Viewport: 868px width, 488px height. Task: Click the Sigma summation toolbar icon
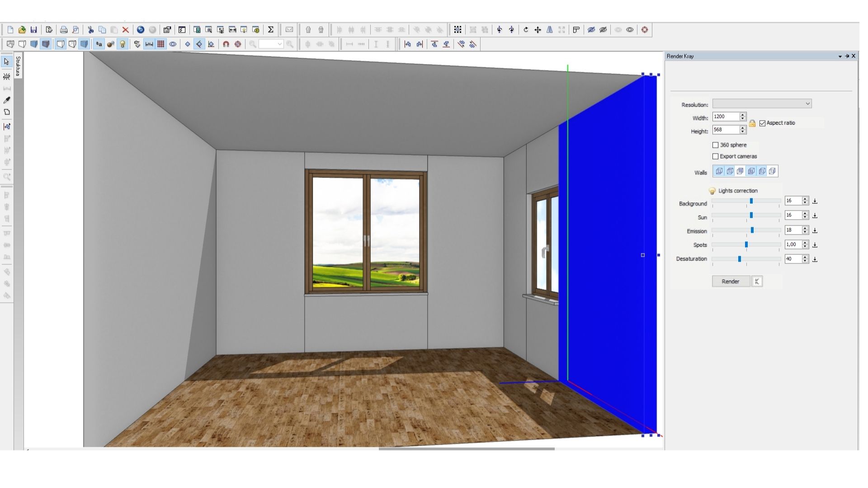tap(270, 30)
